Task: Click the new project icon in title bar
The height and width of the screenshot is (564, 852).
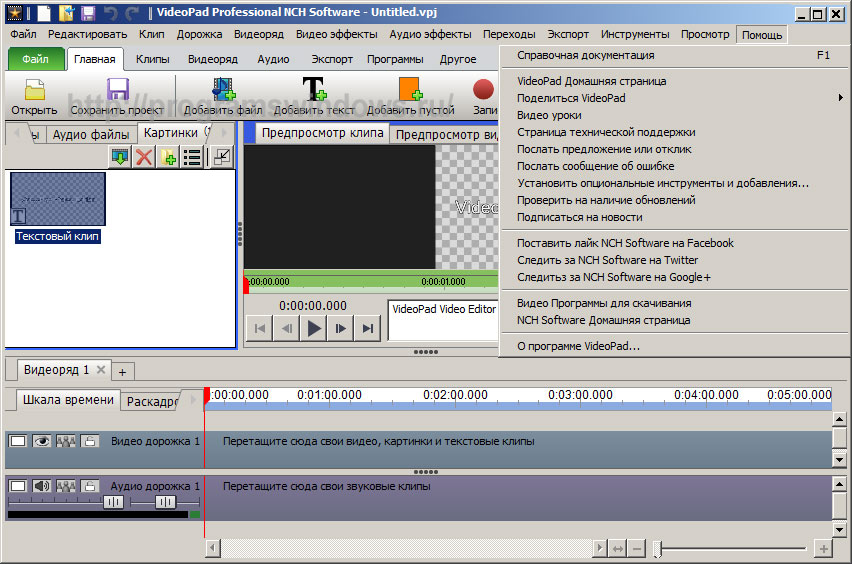Action: click(45, 12)
